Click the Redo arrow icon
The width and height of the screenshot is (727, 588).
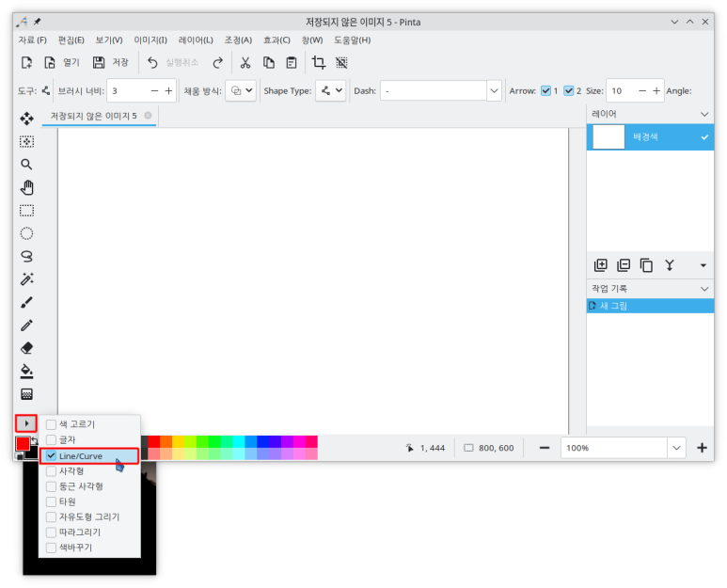tap(217, 62)
